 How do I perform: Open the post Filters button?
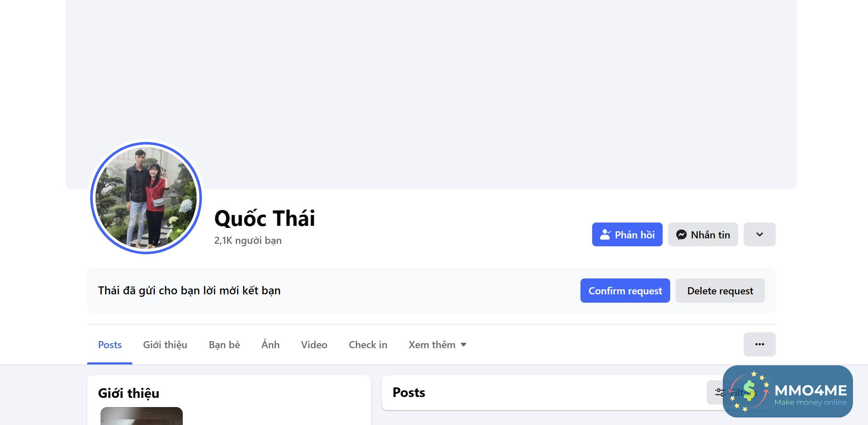pyautogui.click(x=718, y=392)
